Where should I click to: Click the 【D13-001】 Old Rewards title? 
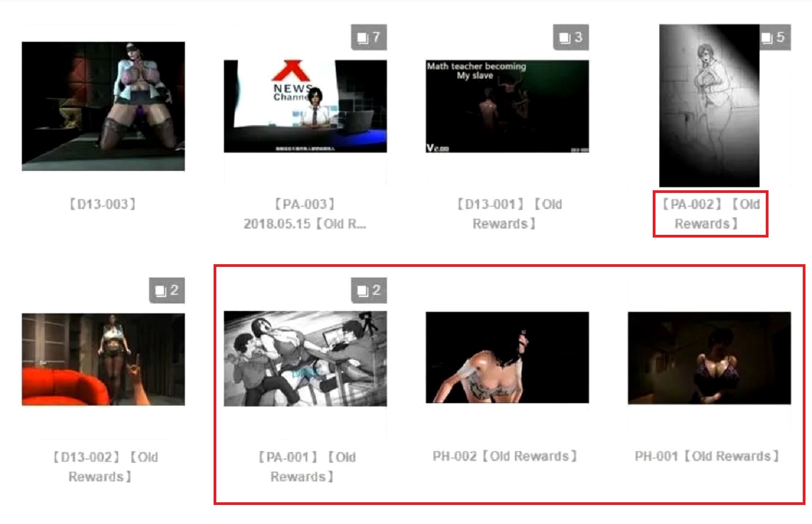point(508,214)
